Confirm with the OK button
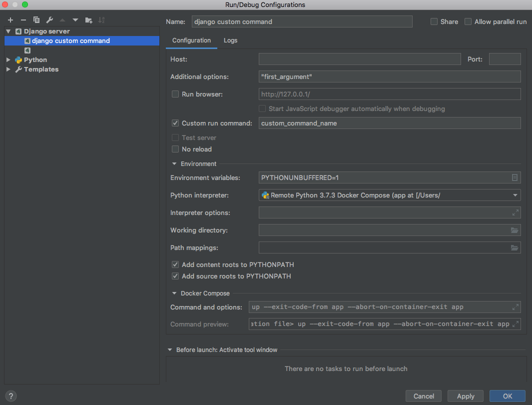This screenshot has width=532, height=405. pyautogui.click(x=507, y=396)
